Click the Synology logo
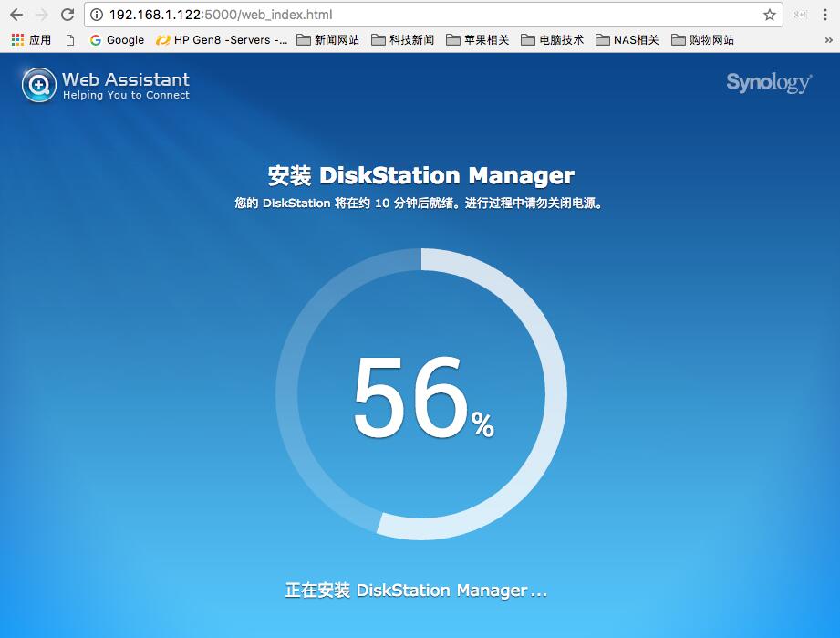 pyautogui.click(x=769, y=84)
